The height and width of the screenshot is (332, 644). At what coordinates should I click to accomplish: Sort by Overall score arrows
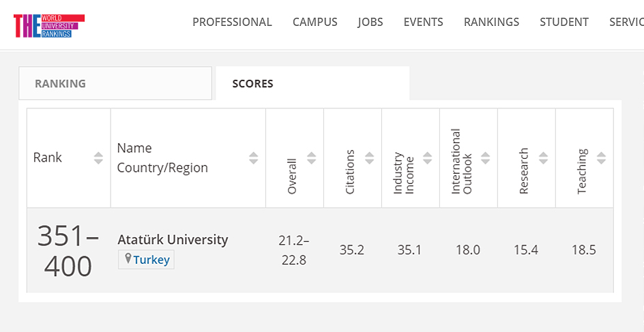pos(312,158)
